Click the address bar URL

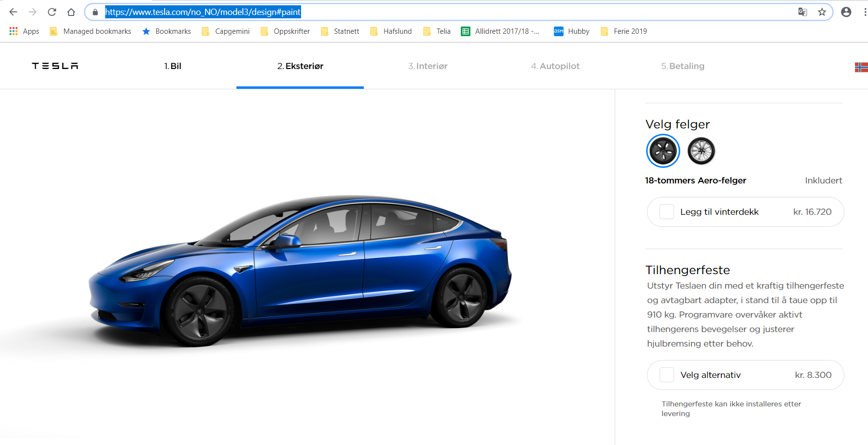coord(203,12)
